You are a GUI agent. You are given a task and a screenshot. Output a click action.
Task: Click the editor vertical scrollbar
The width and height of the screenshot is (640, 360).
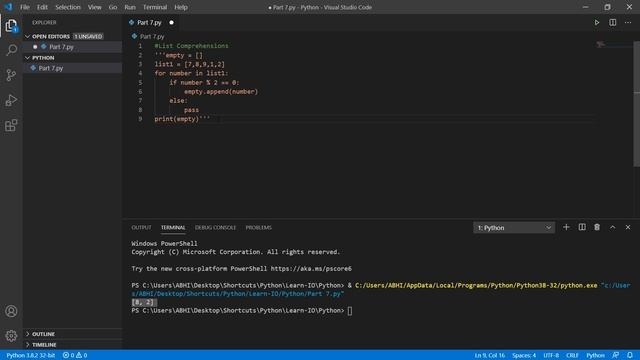pyautogui.click(x=636, y=104)
